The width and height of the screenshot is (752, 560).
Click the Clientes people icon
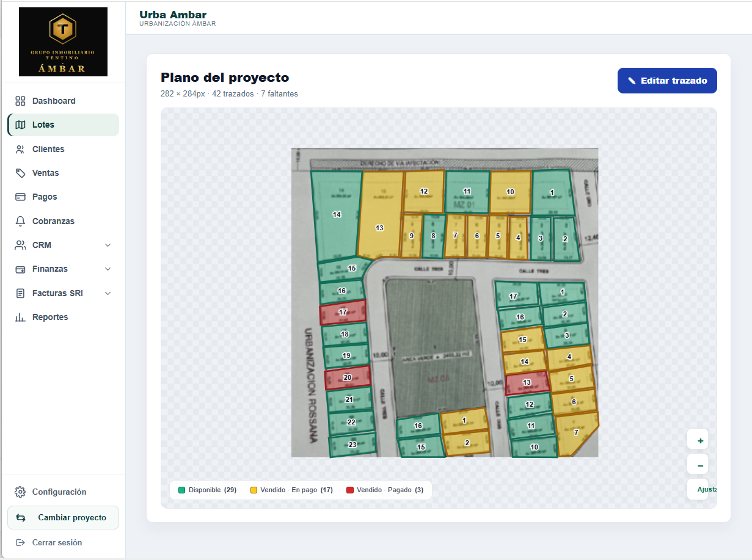(x=20, y=149)
